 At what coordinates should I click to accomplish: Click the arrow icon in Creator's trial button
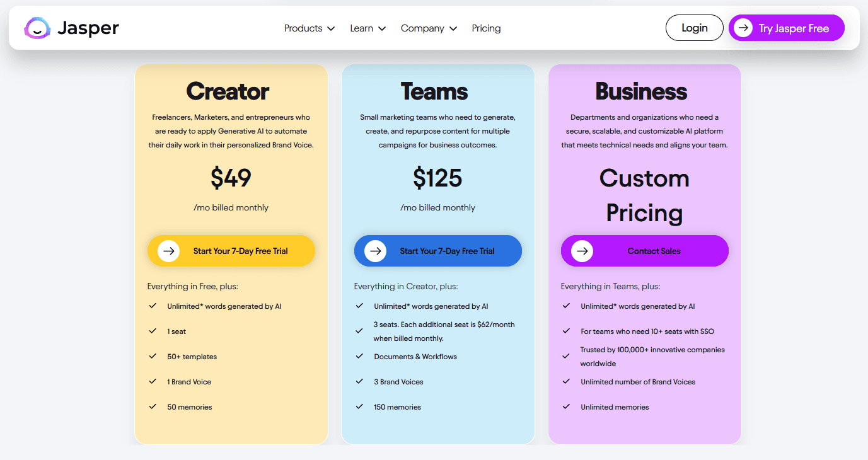click(x=168, y=251)
